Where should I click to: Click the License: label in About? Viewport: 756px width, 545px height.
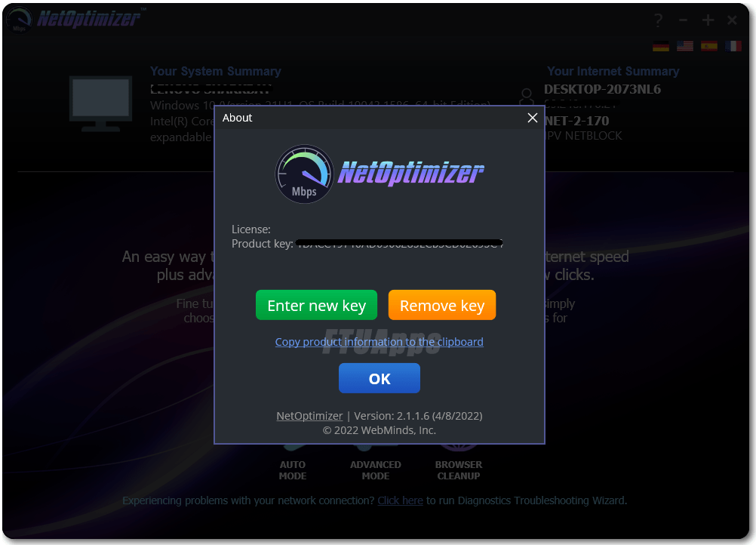click(x=250, y=229)
